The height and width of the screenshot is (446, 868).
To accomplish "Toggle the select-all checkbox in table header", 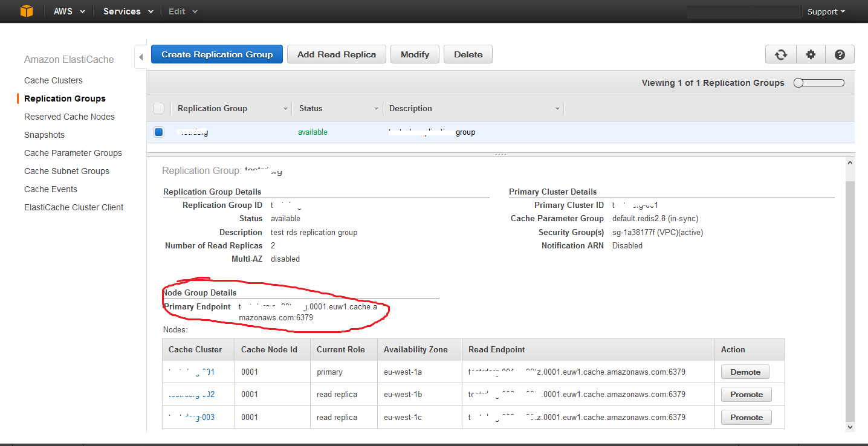I will (x=158, y=108).
